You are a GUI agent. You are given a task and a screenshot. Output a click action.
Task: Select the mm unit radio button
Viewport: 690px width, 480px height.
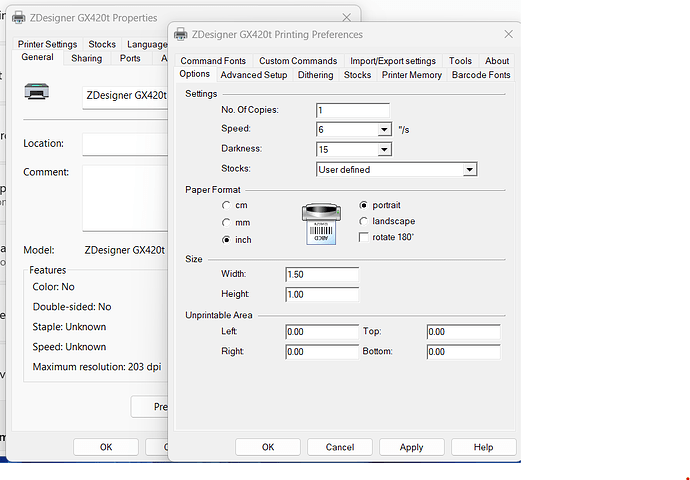(227, 222)
